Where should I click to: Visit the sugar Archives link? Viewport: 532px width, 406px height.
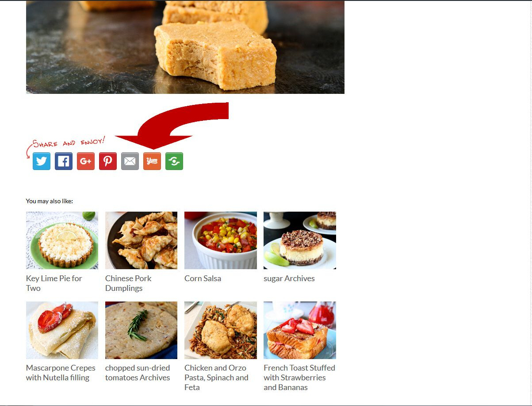[x=289, y=278]
